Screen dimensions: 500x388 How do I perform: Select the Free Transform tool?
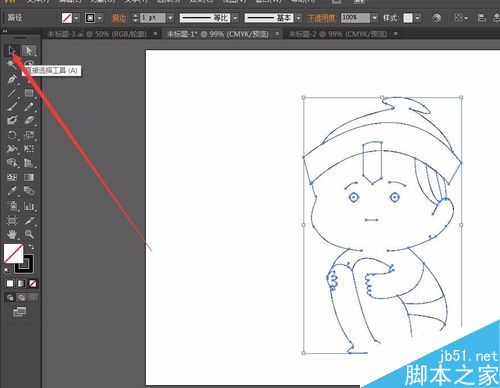[29, 148]
